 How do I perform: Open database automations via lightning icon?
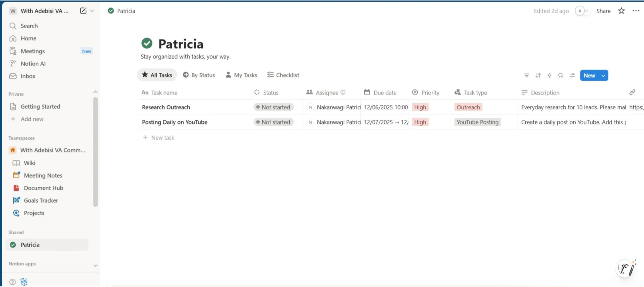pyautogui.click(x=549, y=75)
